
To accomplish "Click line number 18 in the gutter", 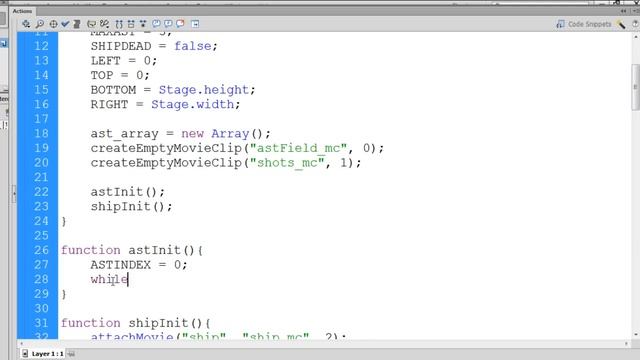I will click(41, 133).
